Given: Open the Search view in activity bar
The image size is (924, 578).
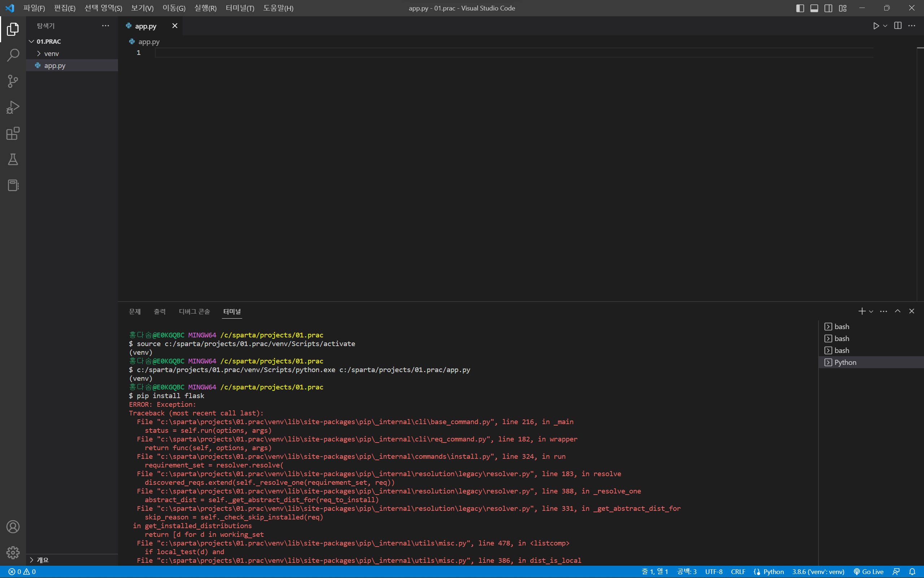Looking at the screenshot, I should (13, 55).
